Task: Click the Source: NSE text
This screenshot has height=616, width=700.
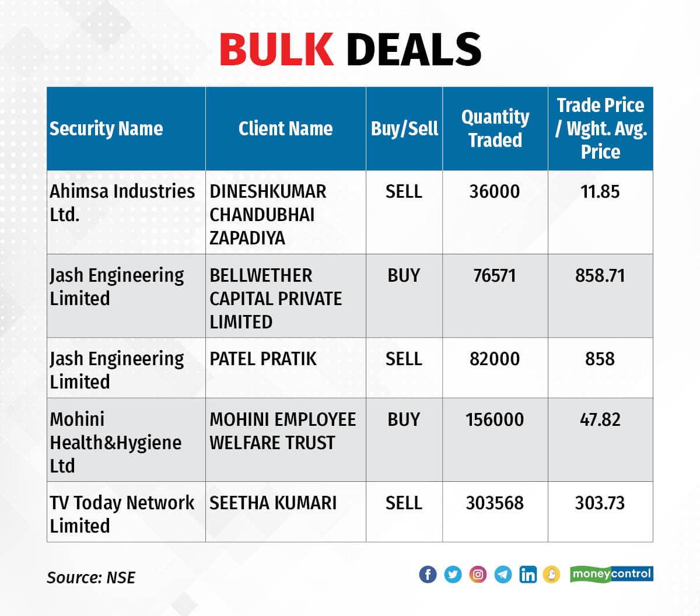Action: pos(91,577)
